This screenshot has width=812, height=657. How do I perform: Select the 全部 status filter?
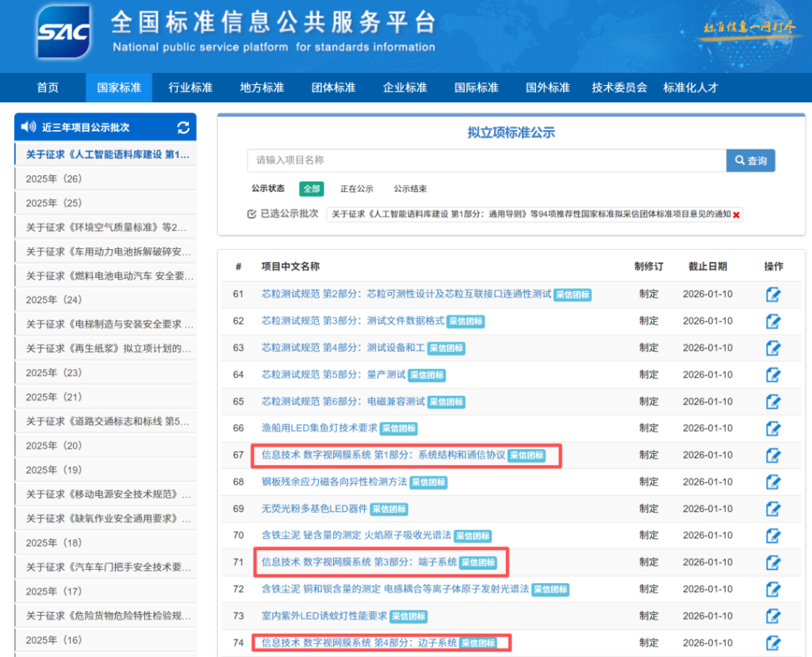coord(312,189)
